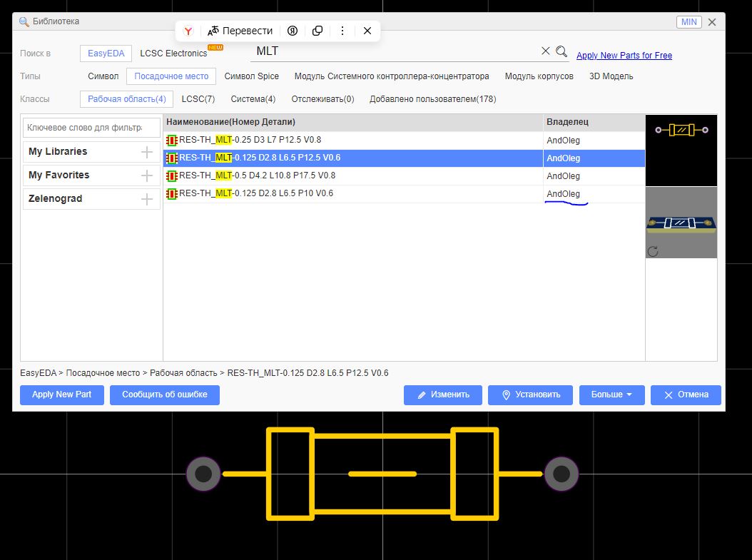Click the Перевести translate button
The image size is (752, 560).
(240, 31)
